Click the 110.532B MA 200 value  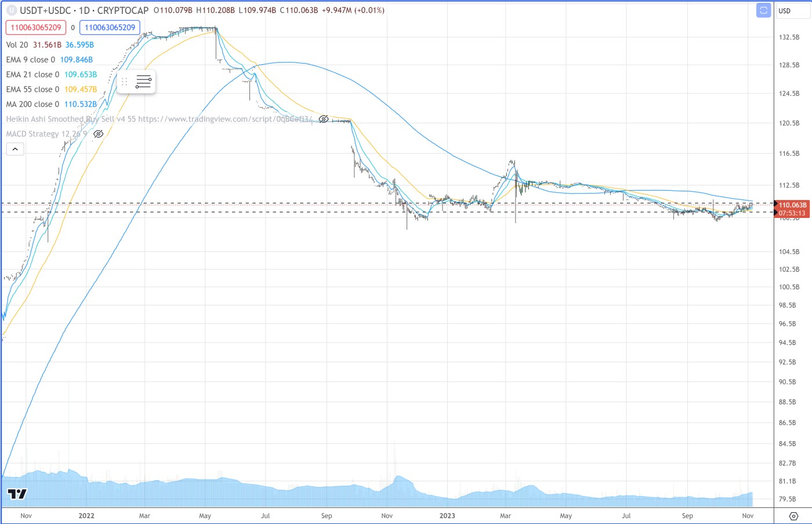[81, 104]
